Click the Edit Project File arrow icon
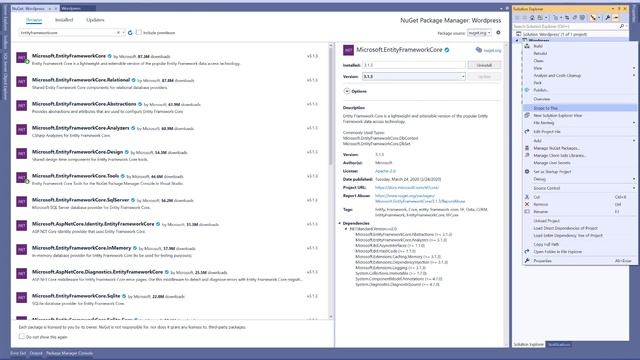Screen dimensions: 640x360 coord(527,131)
